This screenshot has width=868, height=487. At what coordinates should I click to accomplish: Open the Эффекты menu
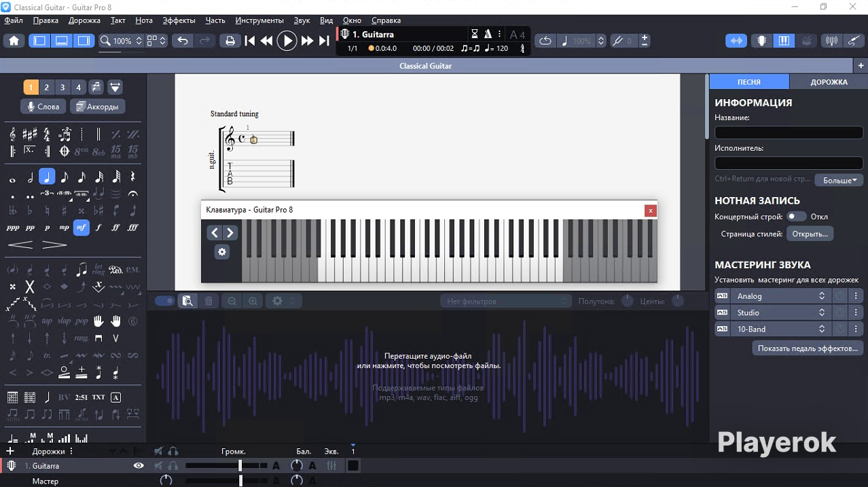click(x=179, y=20)
